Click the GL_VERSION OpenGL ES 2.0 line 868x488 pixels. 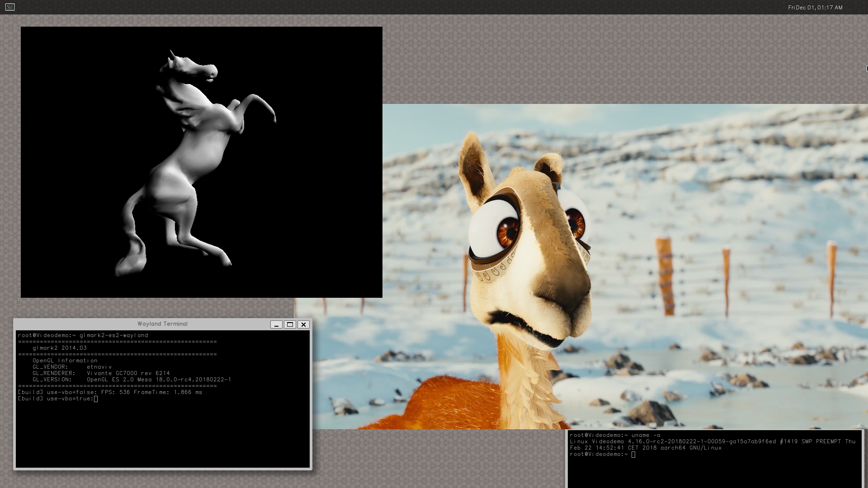[x=132, y=380]
